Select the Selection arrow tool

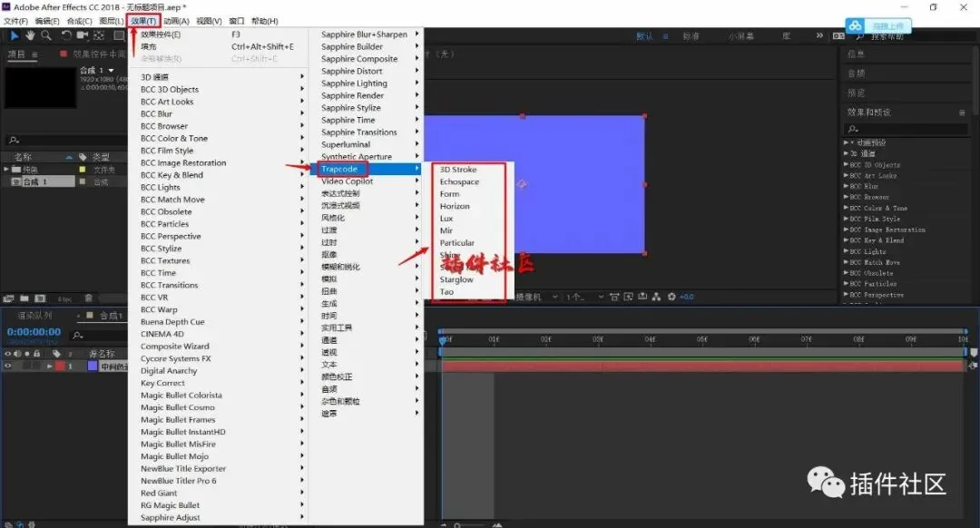click(15, 35)
